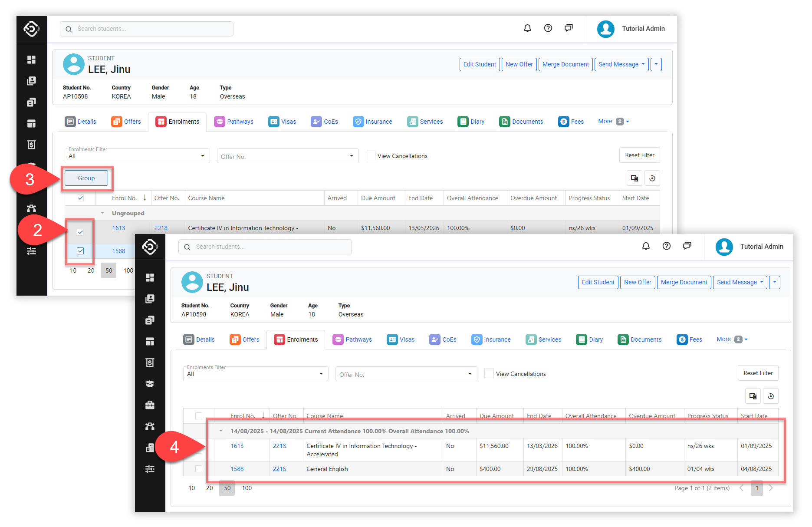Click the refresh grid icon in lower window
812x527 pixels.
click(771, 396)
